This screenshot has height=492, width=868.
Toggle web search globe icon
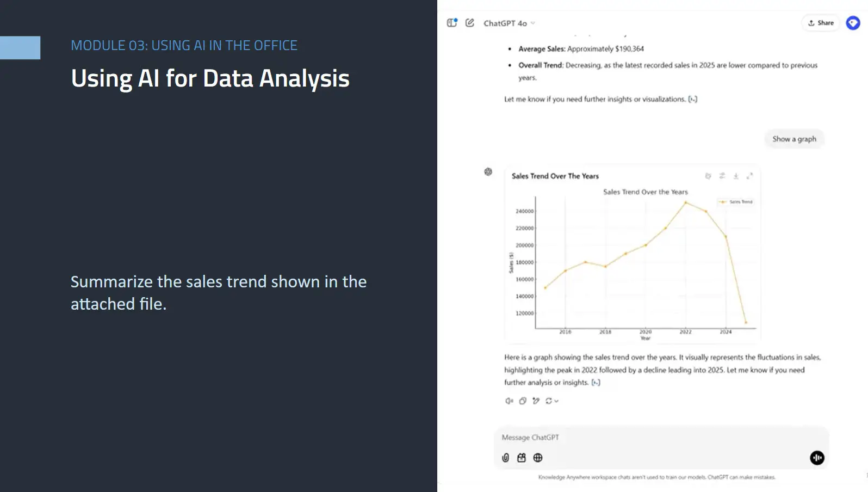[x=538, y=458]
